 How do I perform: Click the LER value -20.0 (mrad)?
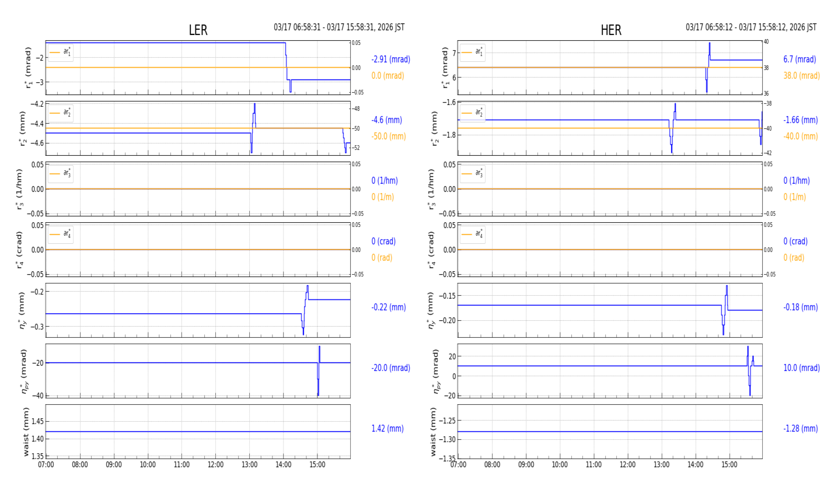391,368
